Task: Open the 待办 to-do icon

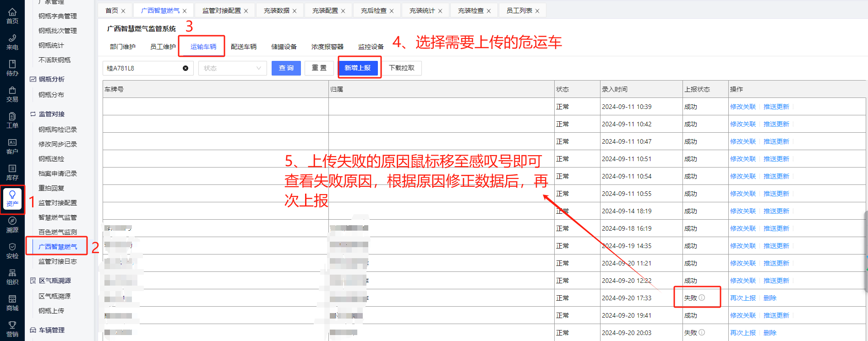Action: (12, 67)
